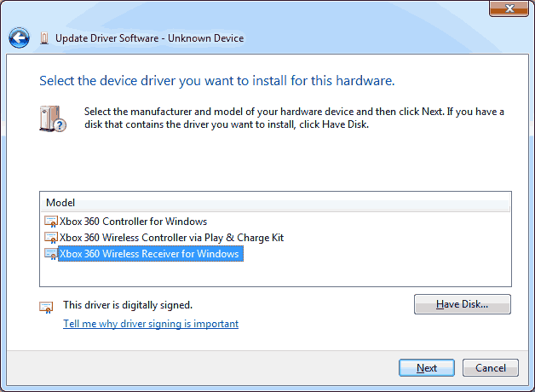Click the certificate icon for Xbox 360 Controller for Windows
This screenshot has width=535, height=392.
51,222
